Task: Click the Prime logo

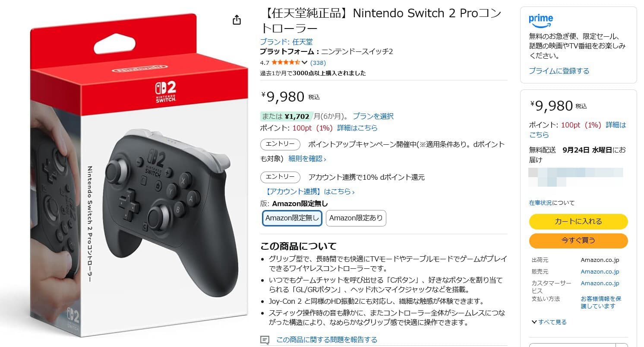Action: point(541,19)
